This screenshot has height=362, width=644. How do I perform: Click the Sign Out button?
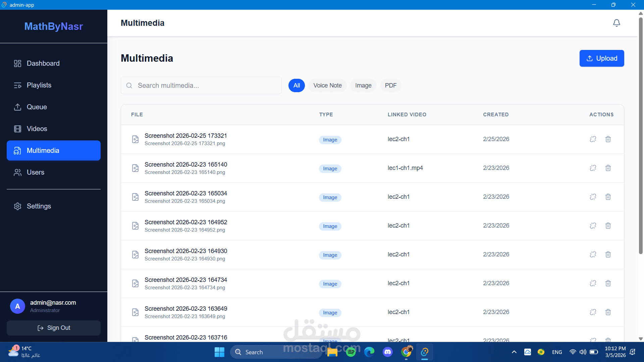[x=54, y=328]
